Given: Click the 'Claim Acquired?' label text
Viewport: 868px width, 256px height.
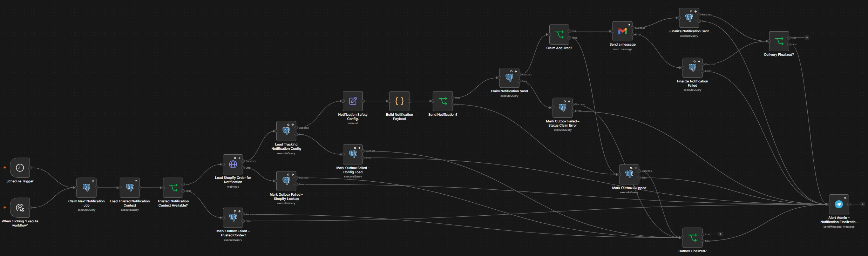Looking at the screenshot, I should (x=559, y=48).
